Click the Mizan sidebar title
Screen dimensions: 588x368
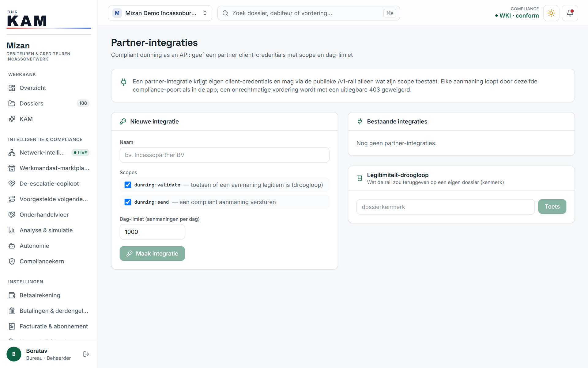point(18,46)
